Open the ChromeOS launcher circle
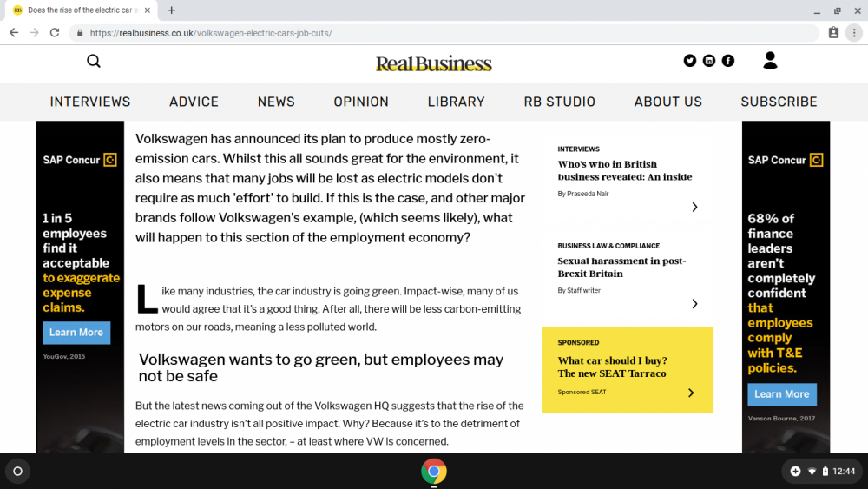This screenshot has height=489, width=868. [x=17, y=472]
